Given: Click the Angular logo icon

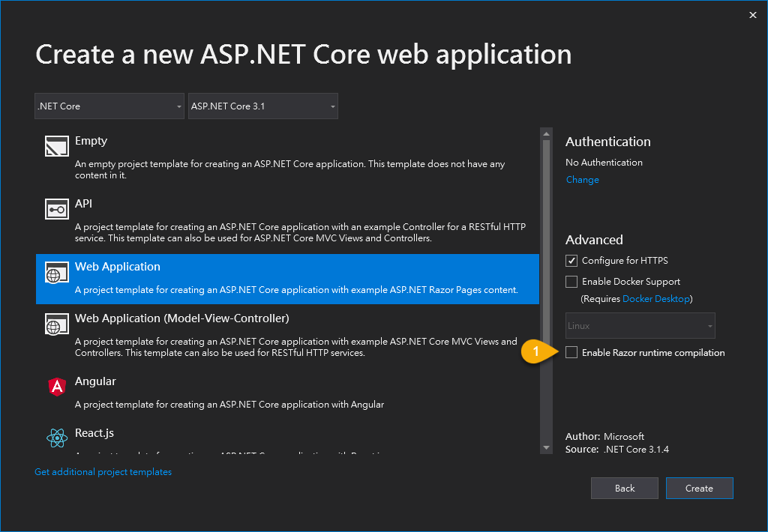Looking at the screenshot, I should [x=56, y=387].
